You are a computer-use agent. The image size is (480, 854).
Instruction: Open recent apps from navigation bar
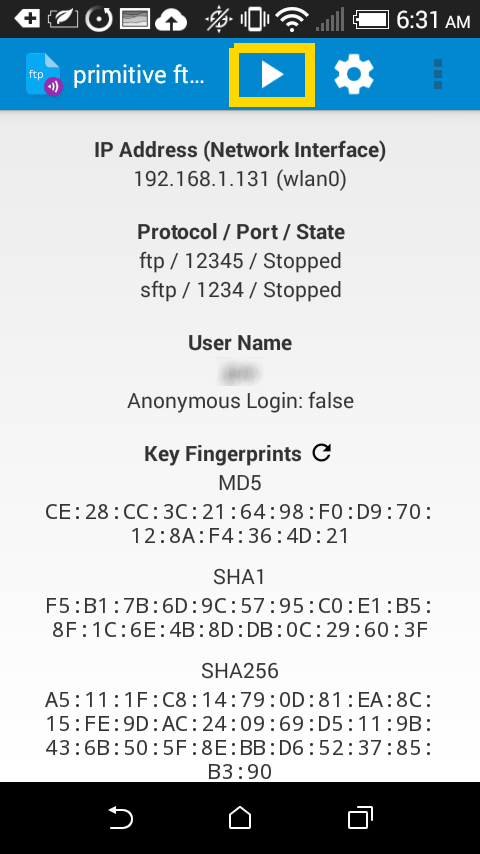pos(360,818)
